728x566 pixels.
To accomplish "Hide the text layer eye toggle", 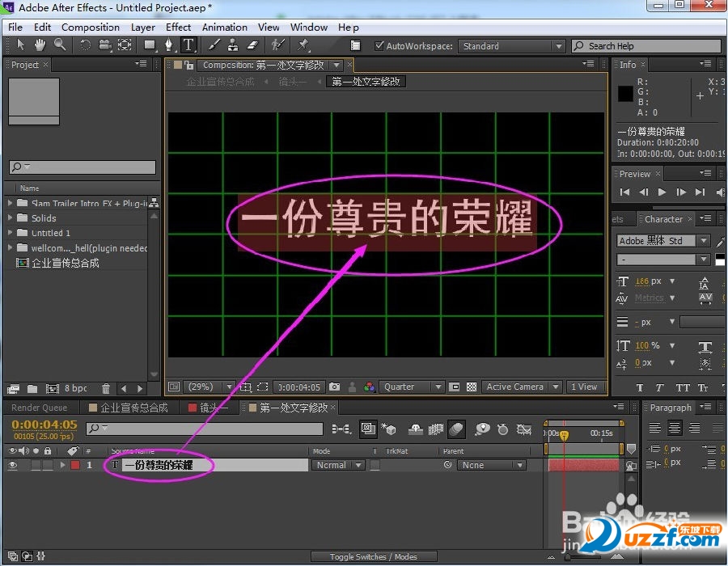I will point(12,465).
